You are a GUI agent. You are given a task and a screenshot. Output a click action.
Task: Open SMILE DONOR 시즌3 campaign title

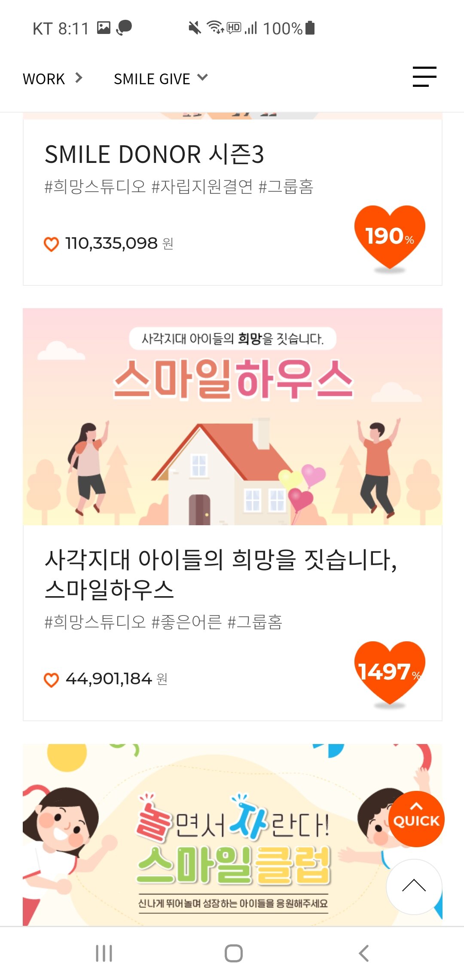coord(154,154)
